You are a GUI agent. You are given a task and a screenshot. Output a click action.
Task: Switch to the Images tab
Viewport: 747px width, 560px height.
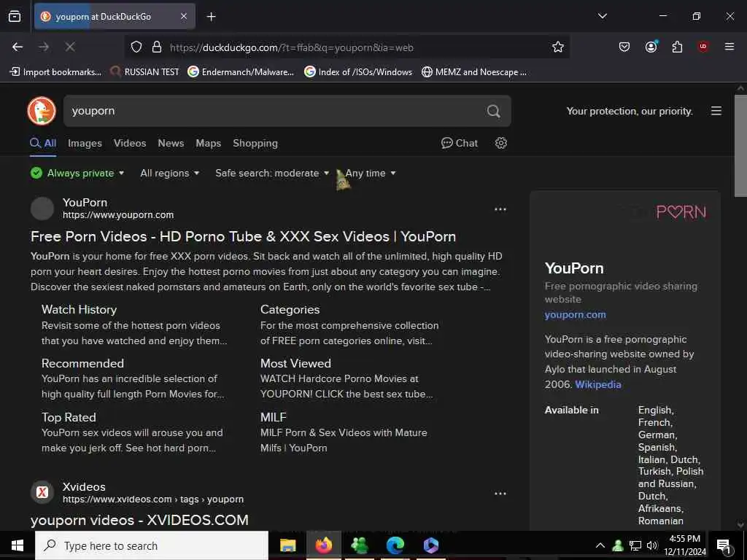(85, 144)
